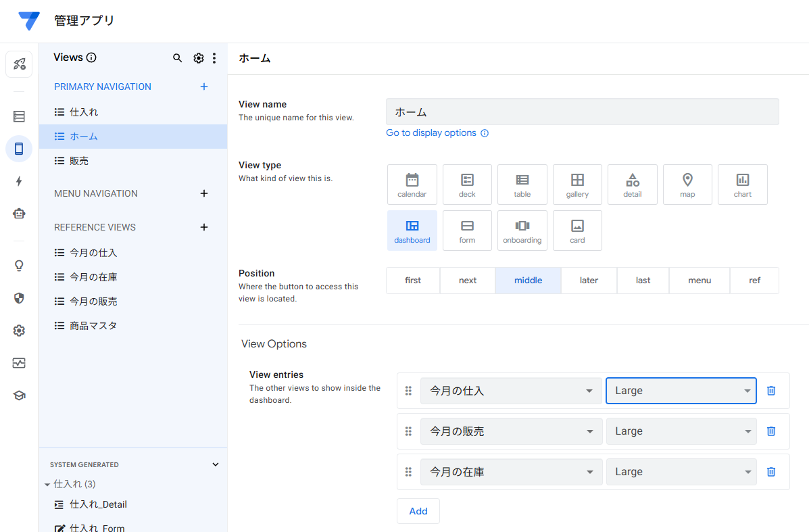Open the 今月の販売 view entry dropdown

pyautogui.click(x=511, y=431)
